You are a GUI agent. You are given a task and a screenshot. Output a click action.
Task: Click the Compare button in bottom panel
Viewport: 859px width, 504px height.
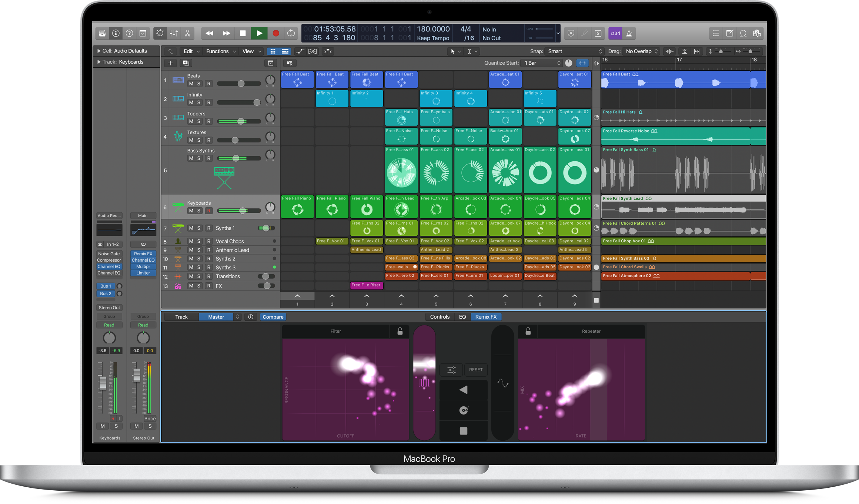click(273, 316)
